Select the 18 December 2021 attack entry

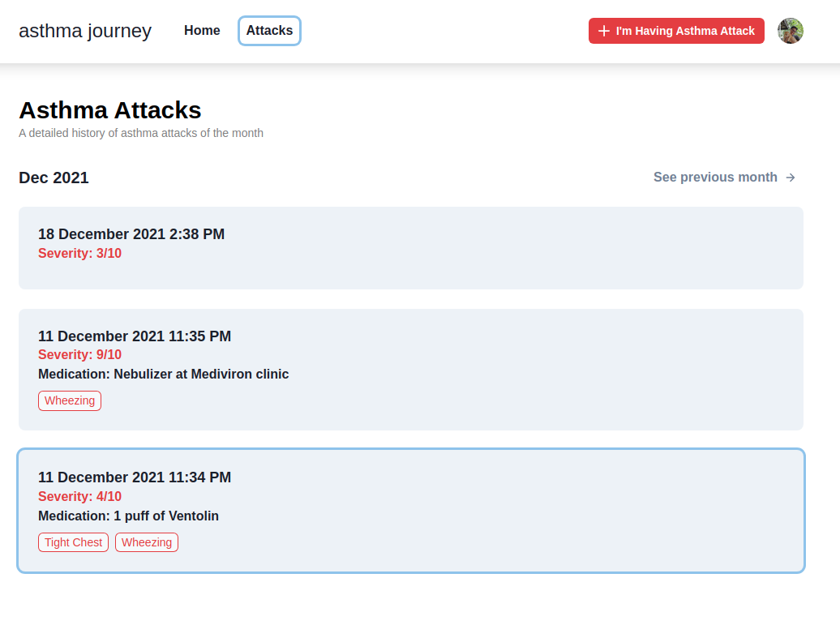pyautogui.click(x=411, y=248)
